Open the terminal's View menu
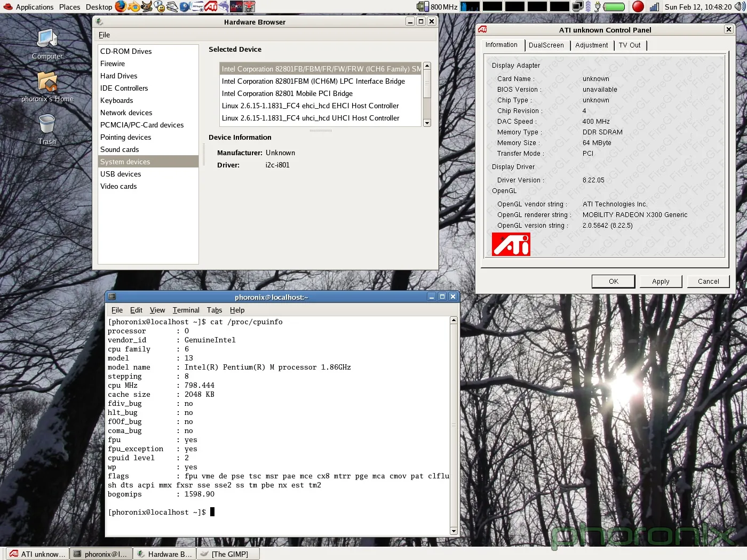The image size is (747, 560). pyautogui.click(x=157, y=310)
